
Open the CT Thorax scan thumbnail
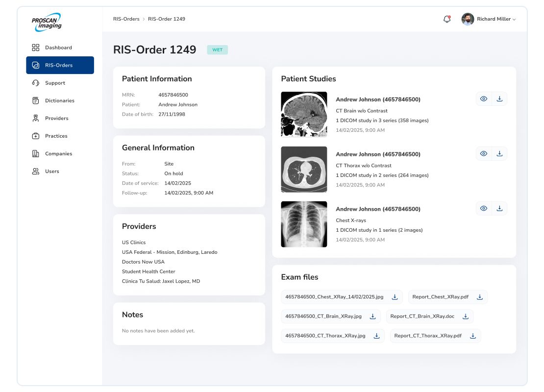[304, 170]
